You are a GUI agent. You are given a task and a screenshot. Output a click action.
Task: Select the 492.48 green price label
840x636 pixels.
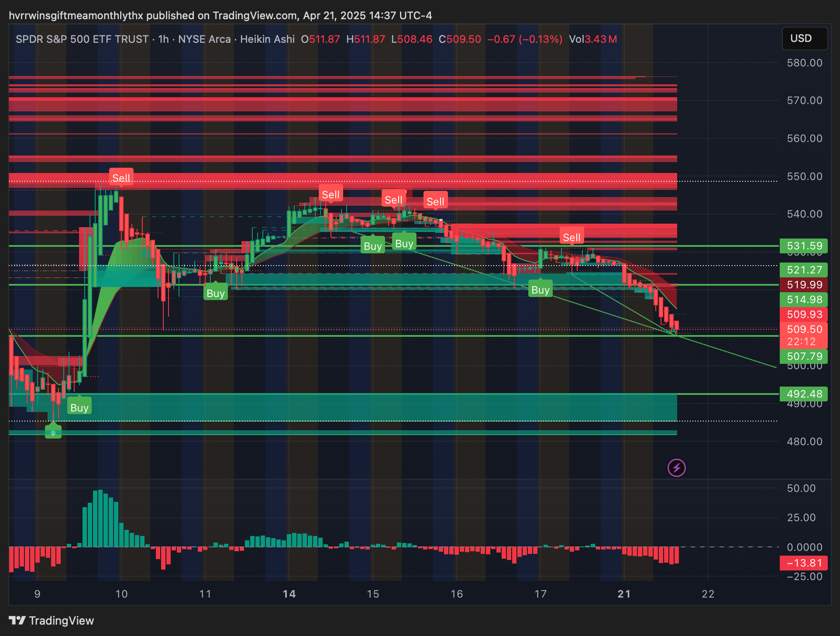pos(804,394)
